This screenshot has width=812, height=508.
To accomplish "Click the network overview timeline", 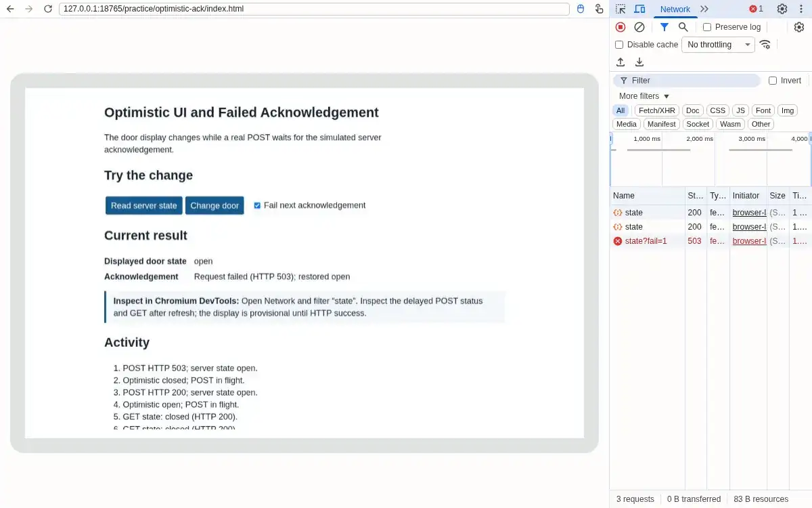I will [710, 159].
